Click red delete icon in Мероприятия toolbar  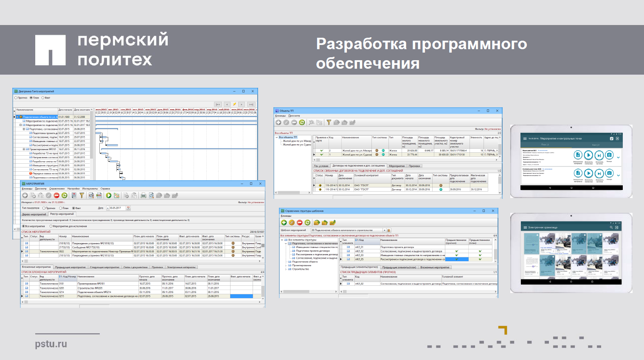tap(56, 195)
